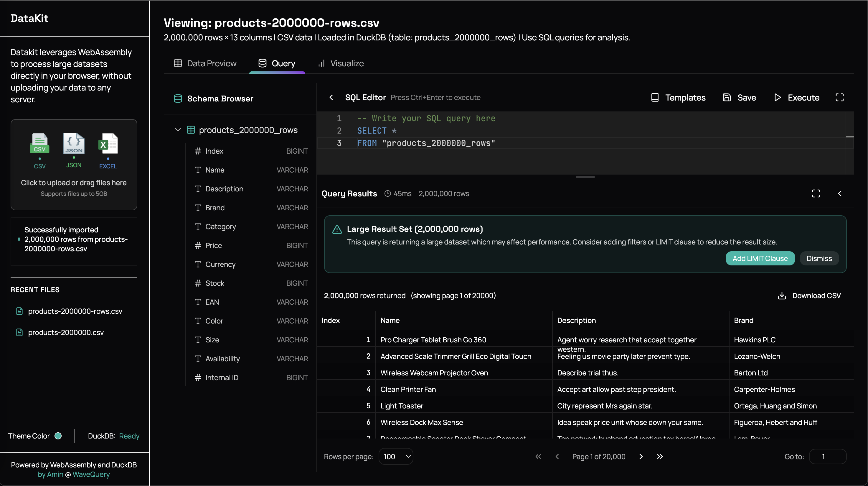Click the warning triangle icon
The image size is (868, 486).
point(337,229)
